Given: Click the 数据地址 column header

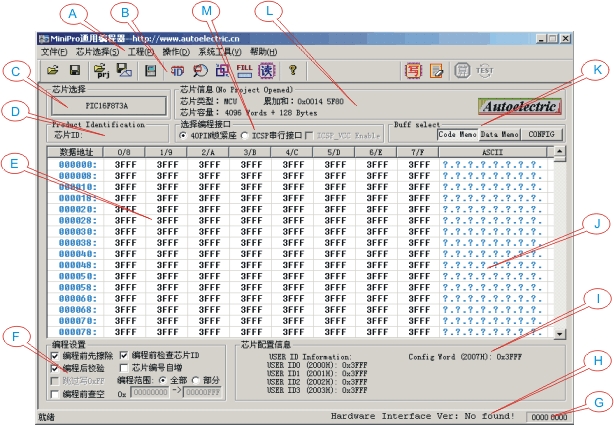Looking at the screenshot, I should (x=75, y=152).
